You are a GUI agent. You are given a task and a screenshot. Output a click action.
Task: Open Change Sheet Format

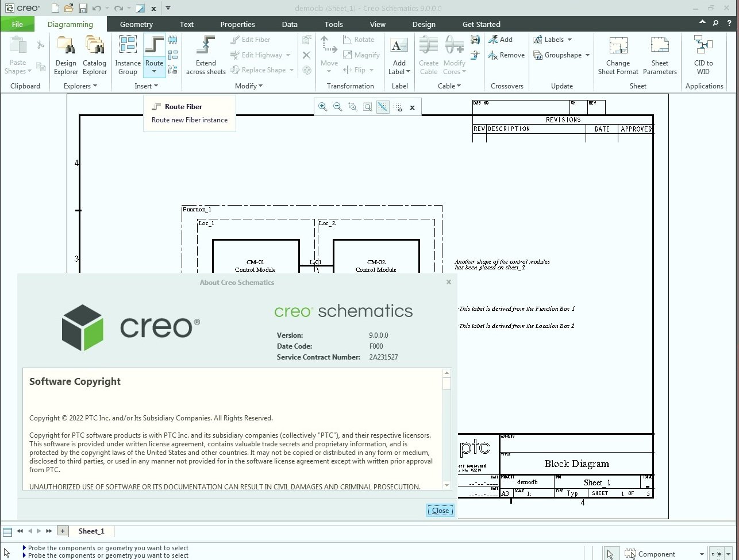pyautogui.click(x=618, y=55)
